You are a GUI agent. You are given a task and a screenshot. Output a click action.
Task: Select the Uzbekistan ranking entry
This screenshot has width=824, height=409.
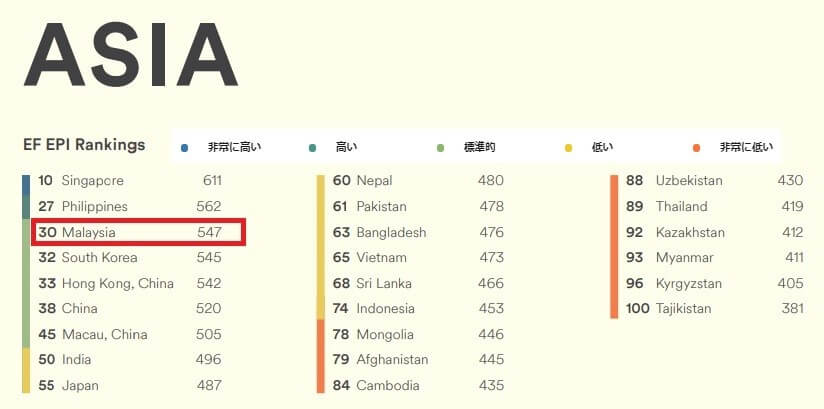(715, 181)
